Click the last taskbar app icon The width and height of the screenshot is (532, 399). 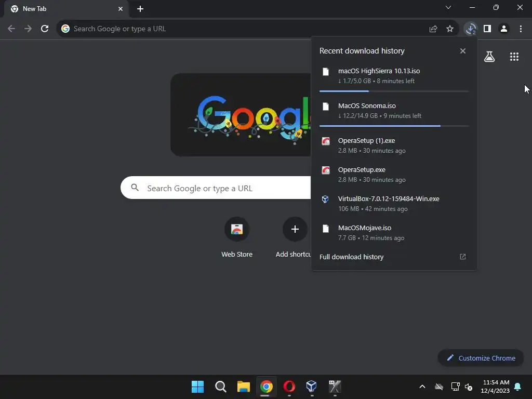click(x=335, y=387)
